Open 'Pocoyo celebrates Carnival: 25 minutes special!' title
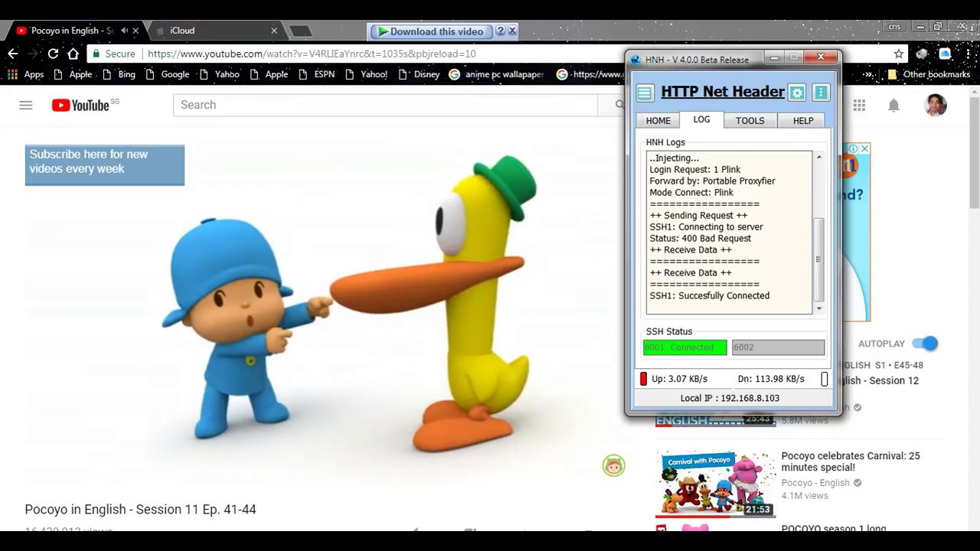 [850, 461]
